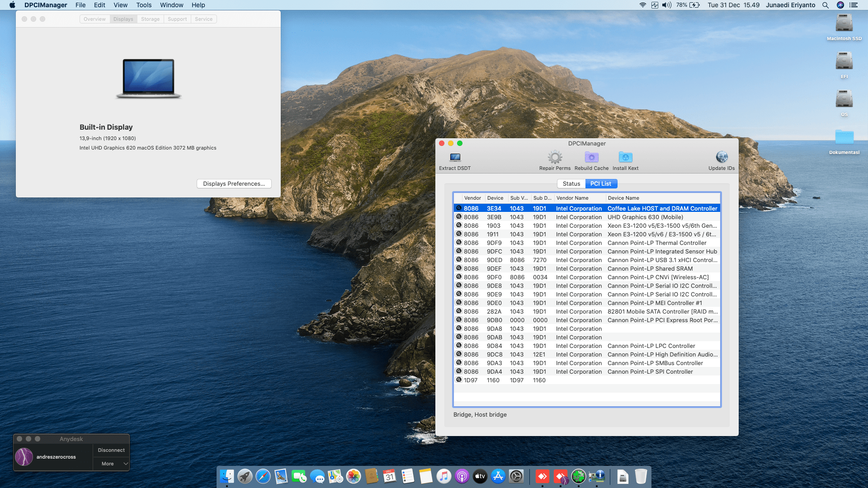Open the Tools menu
The height and width of the screenshot is (488, 868).
coord(144,5)
